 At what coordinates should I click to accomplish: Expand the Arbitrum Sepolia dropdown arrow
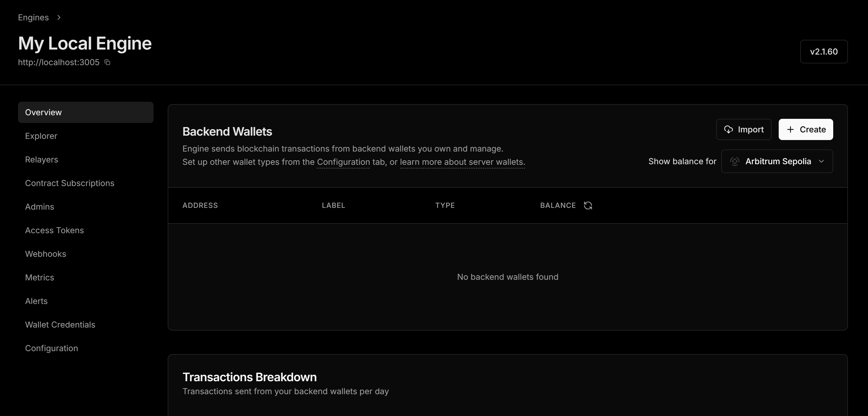(821, 162)
